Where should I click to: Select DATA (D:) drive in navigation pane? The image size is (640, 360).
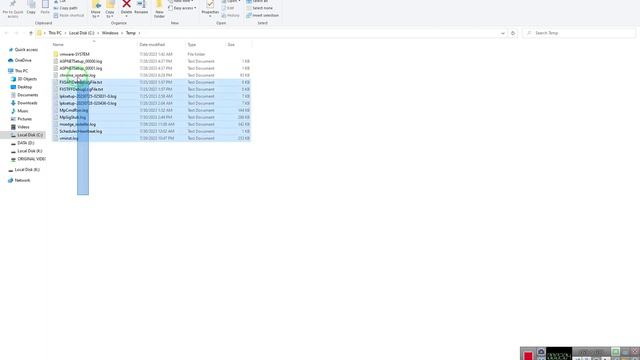pyautogui.click(x=22, y=143)
